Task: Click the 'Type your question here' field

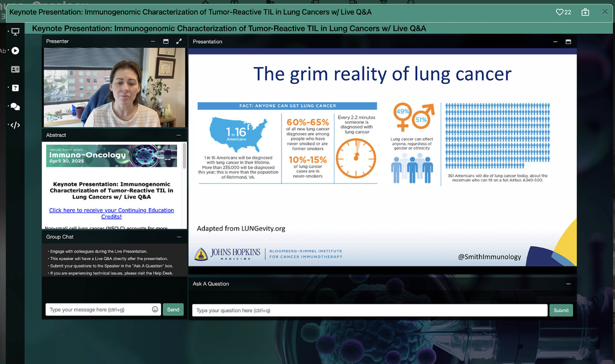Action: point(369,311)
